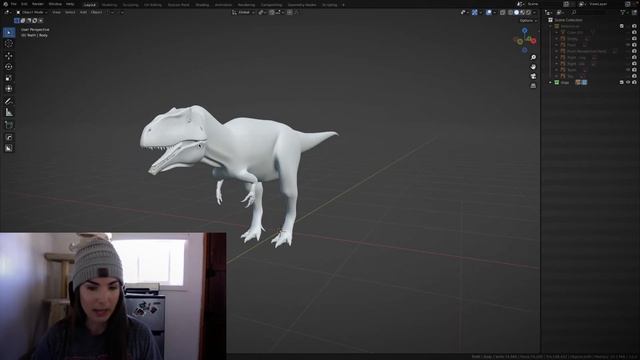
Task: Open the Edit menu
Action: click(x=24, y=4)
